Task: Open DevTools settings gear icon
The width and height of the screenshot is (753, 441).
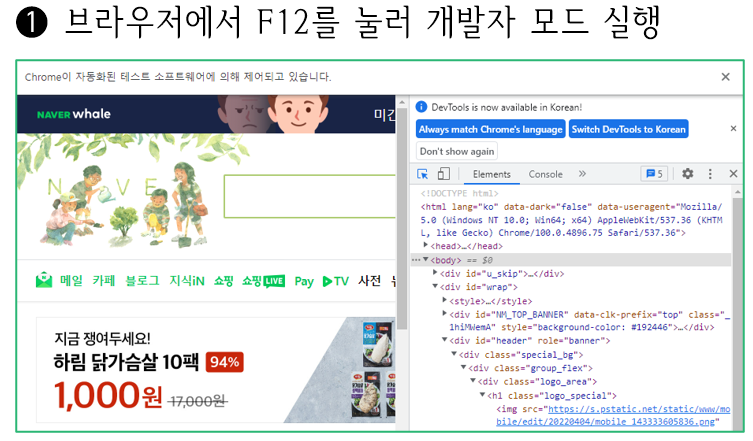Action: tap(688, 174)
